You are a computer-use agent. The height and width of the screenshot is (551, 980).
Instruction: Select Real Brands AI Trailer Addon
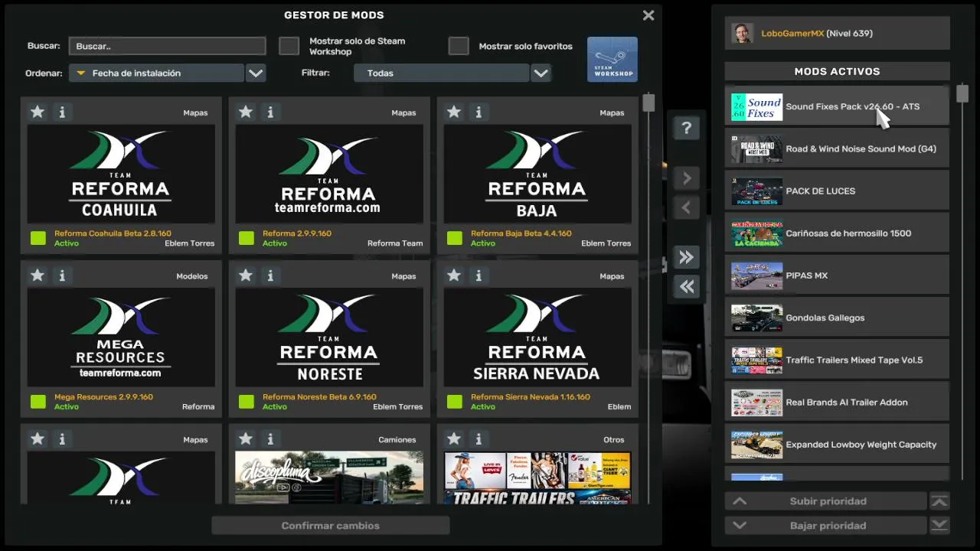[837, 402]
